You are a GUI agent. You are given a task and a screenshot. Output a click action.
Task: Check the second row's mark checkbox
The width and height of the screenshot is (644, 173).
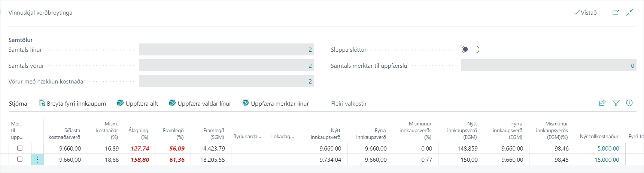coord(20,159)
